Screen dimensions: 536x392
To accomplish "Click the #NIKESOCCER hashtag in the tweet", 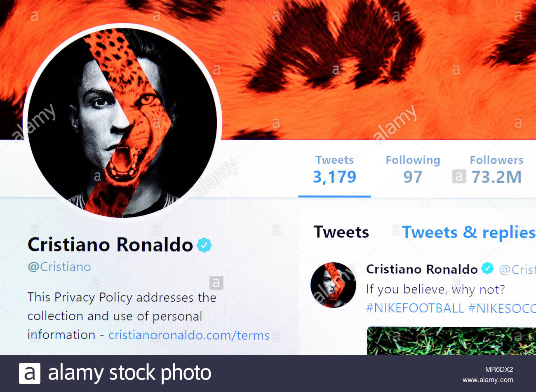I will [502, 308].
